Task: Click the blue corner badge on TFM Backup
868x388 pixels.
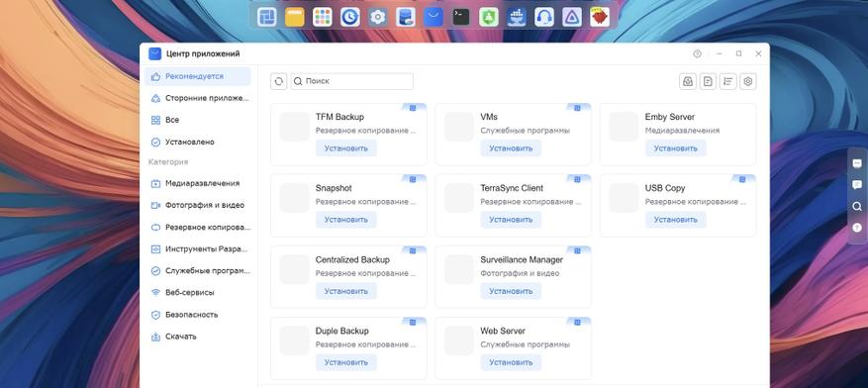Action: click(413, 108)
